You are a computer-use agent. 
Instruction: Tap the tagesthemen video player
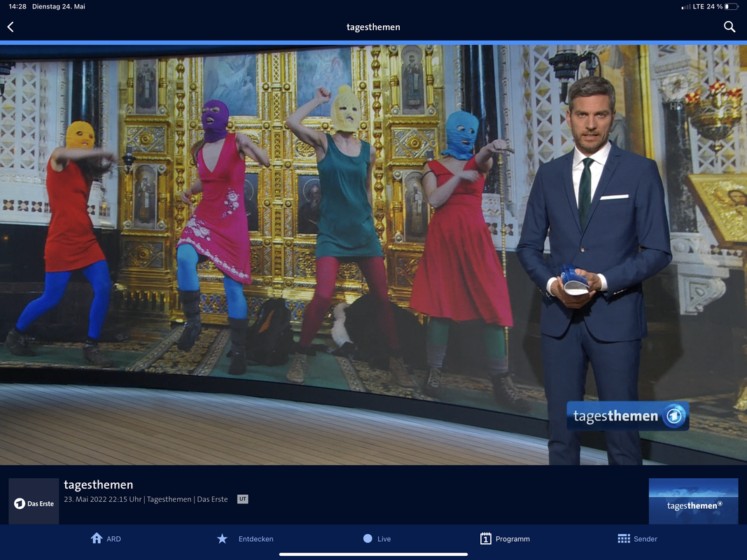(374, 255)
